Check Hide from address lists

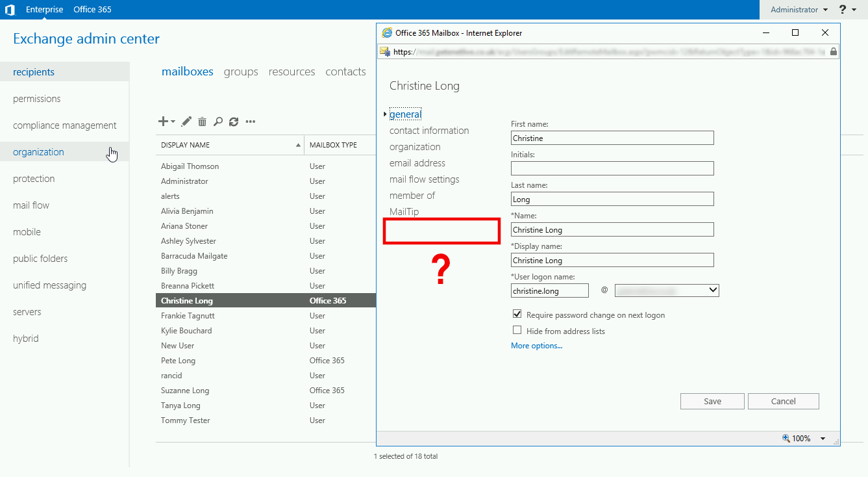click(x=517, y=330)
